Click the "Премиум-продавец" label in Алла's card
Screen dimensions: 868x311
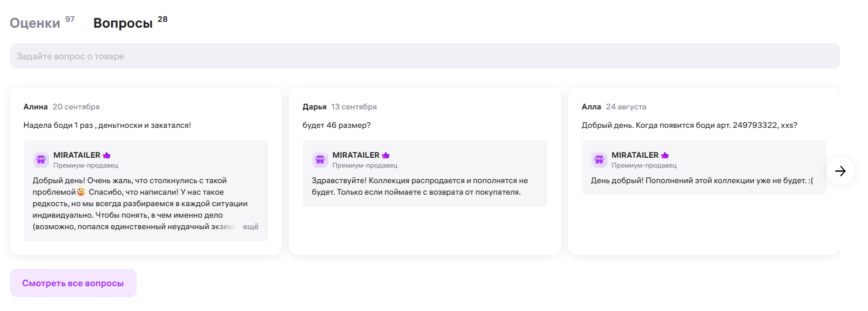point(644,165)
